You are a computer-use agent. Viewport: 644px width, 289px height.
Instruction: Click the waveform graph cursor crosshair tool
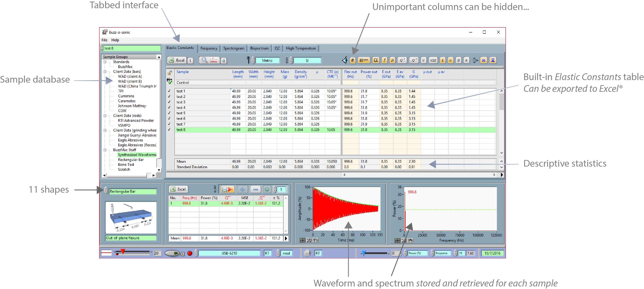303,240
